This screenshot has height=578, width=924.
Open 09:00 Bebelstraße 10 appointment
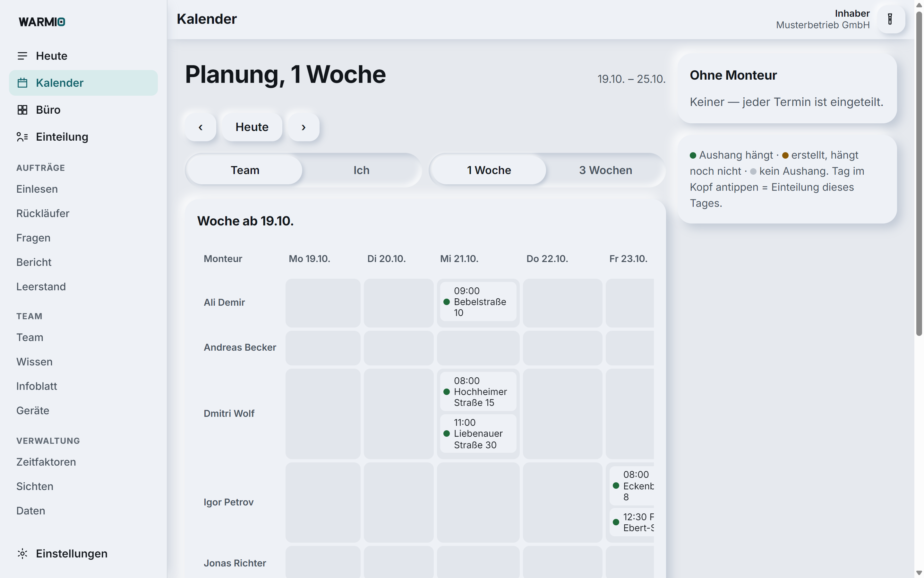pyautogui.click(x=478, y=302)
